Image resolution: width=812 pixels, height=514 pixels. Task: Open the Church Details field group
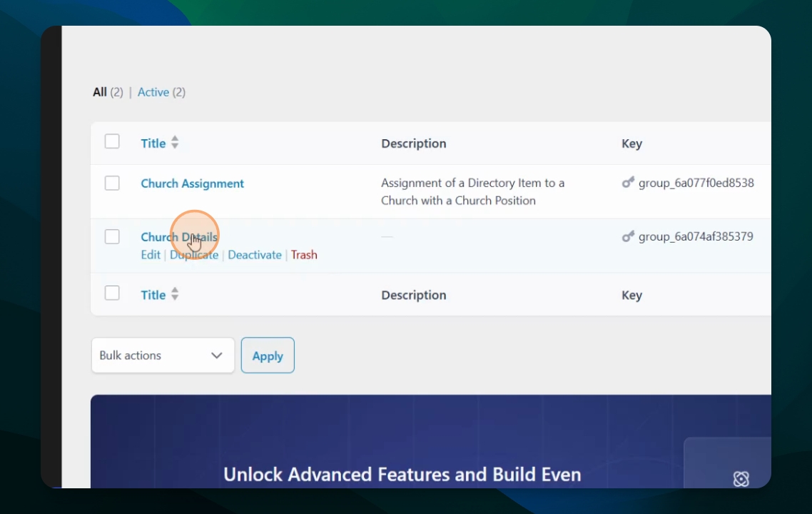(179, 237)
